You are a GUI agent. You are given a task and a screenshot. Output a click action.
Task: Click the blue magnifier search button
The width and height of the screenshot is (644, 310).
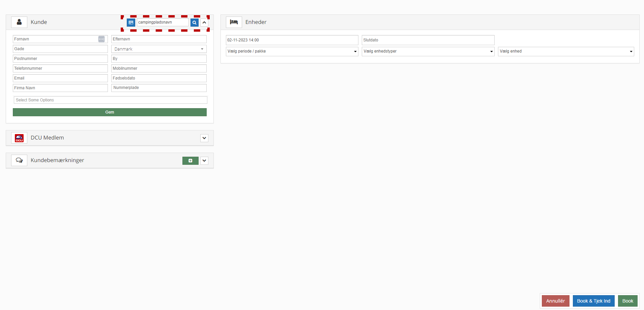(194, 23)
